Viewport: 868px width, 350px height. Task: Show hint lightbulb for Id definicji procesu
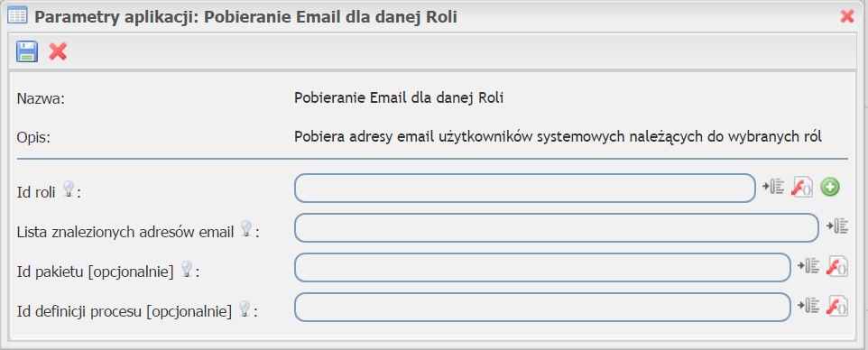[245, 309]
